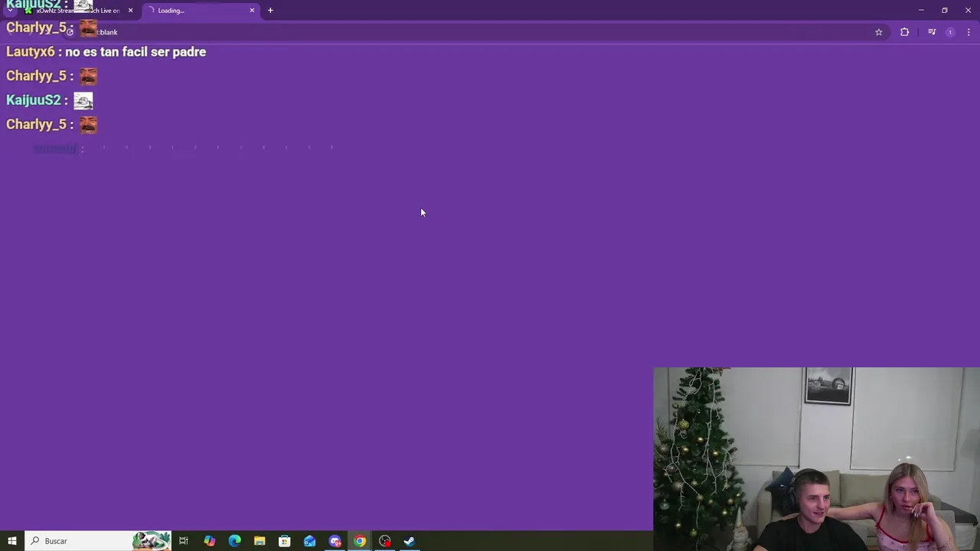
Task: Open the Chrome three-dot menu
Action: (x=969, y=32)
